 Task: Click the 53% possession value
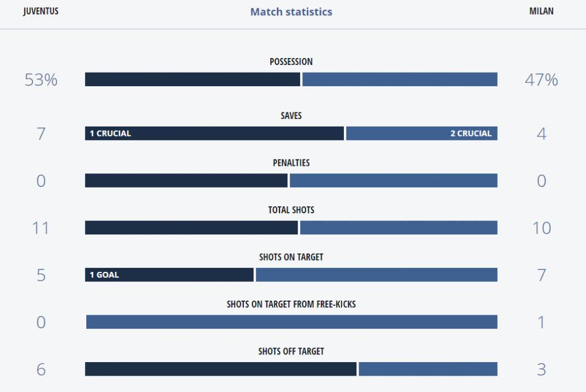(41, 80)
